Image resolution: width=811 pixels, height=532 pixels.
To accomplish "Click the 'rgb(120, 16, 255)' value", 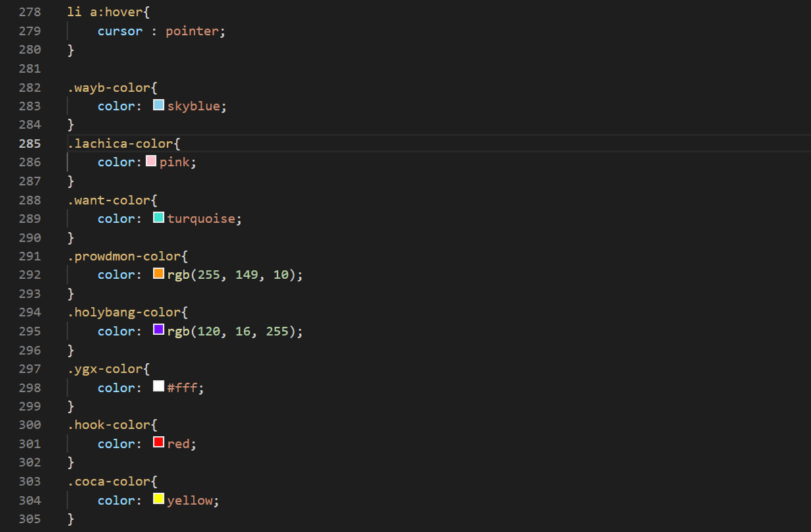I will (x=232, y=331).
